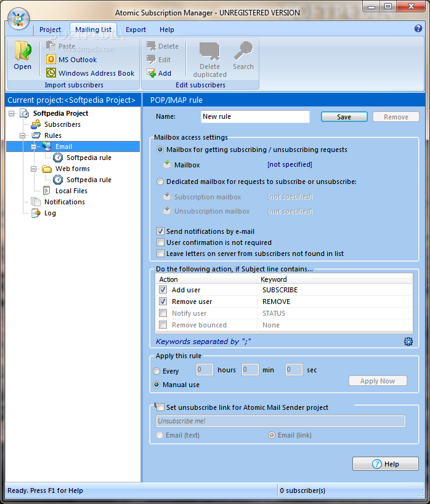Select Email (text) radio option
430x504 pixels.
point(160,435)
